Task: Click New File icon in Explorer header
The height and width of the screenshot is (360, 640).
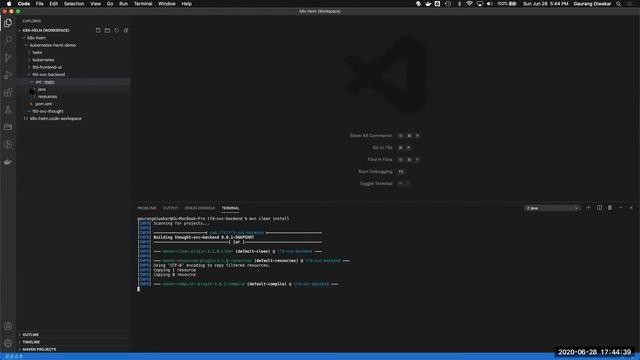Action: click(x=98, y=30)
